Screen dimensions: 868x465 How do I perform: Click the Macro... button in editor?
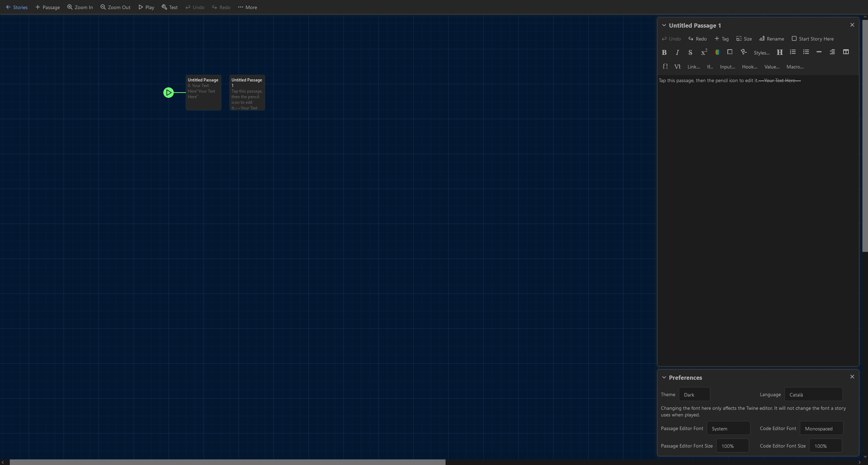pos(795,67)
